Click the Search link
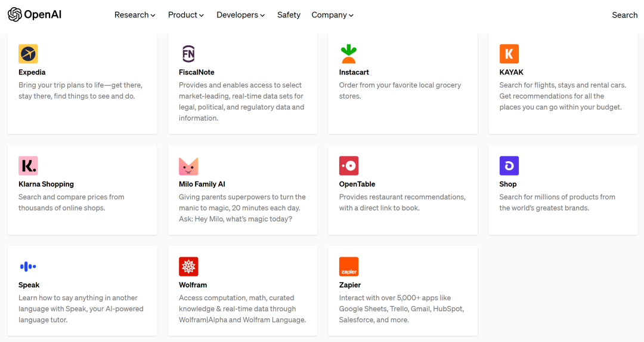The height and width of the screenshot is (342, 644). (x=624, y=15)
